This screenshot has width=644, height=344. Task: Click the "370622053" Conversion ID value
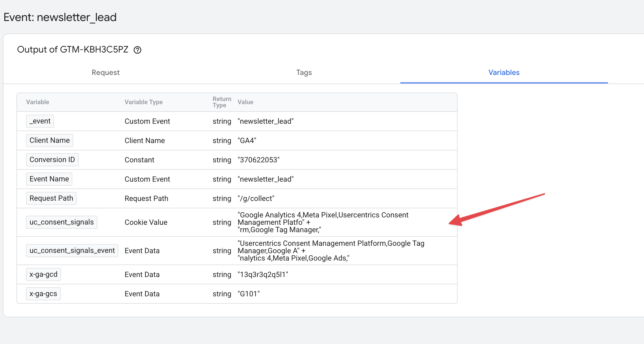tap(258, 160)
